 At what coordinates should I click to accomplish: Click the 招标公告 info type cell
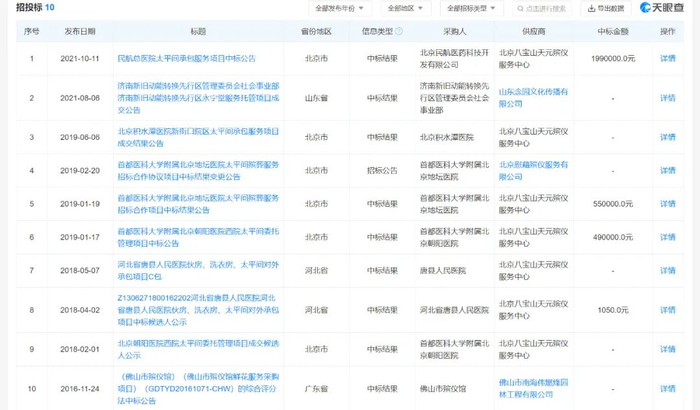[x=382, y=171]
